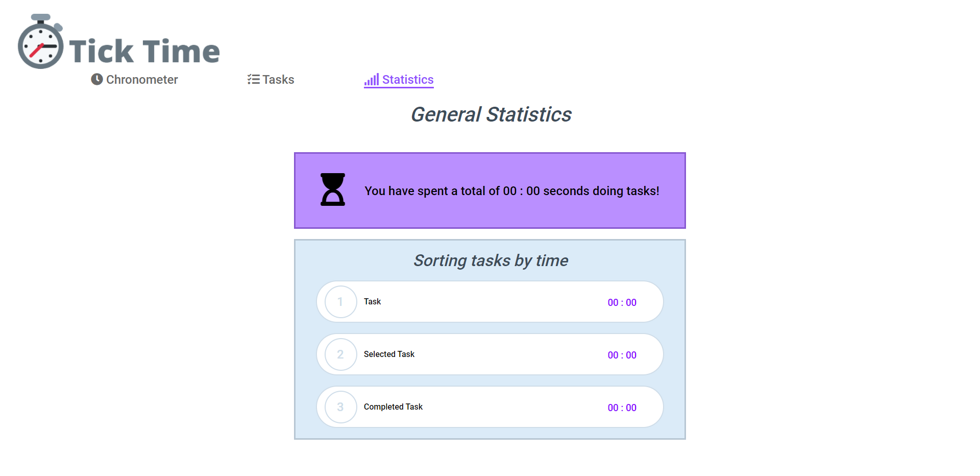Select the circled number 1 ranking badge
The width and height of the screenshot is (980, 476).
[x=339, y=302]
